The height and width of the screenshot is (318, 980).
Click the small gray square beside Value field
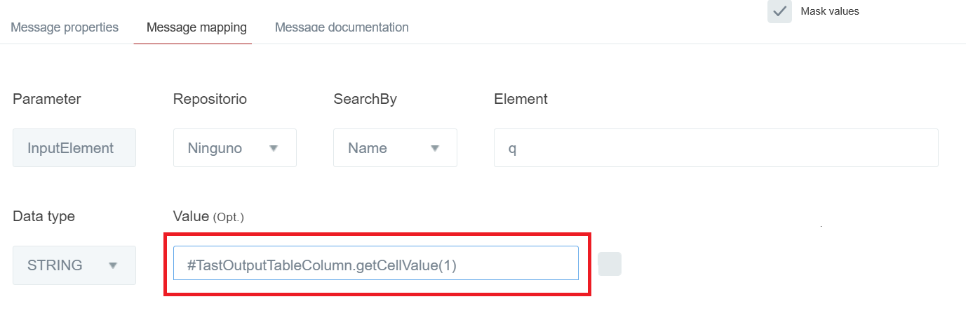(610, 264)
